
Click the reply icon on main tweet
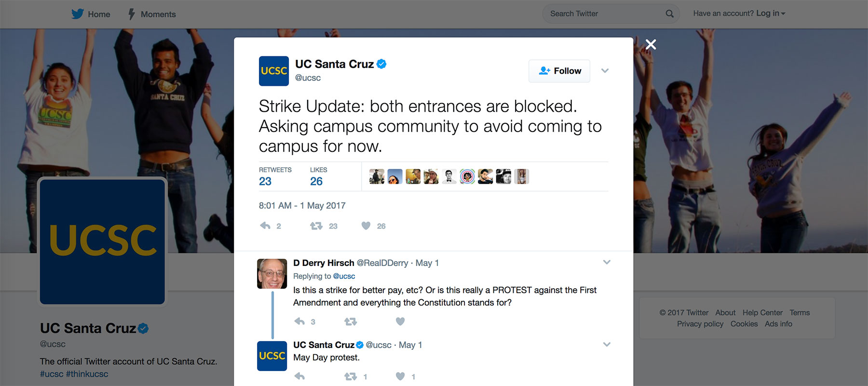coord(265,226)
